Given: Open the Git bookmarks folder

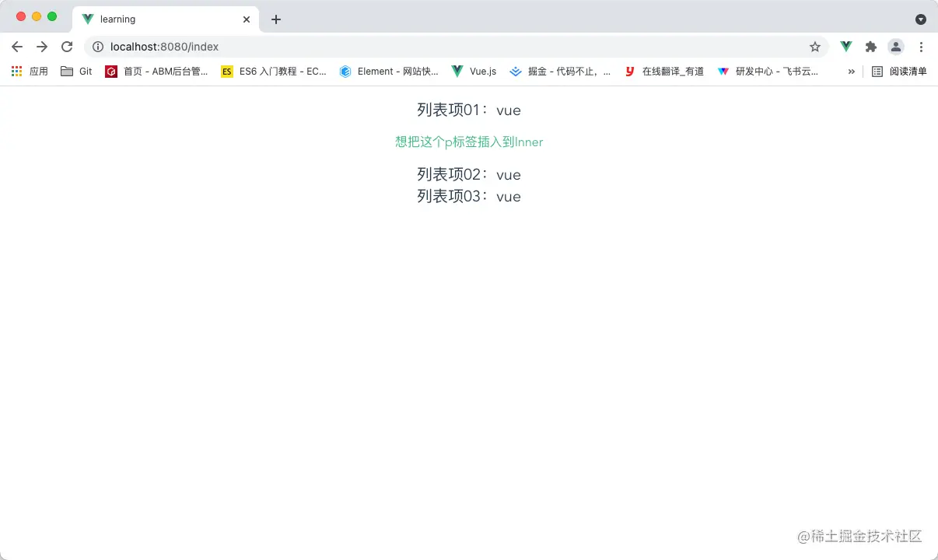Looking at the screenshot, I should (76, 72).
